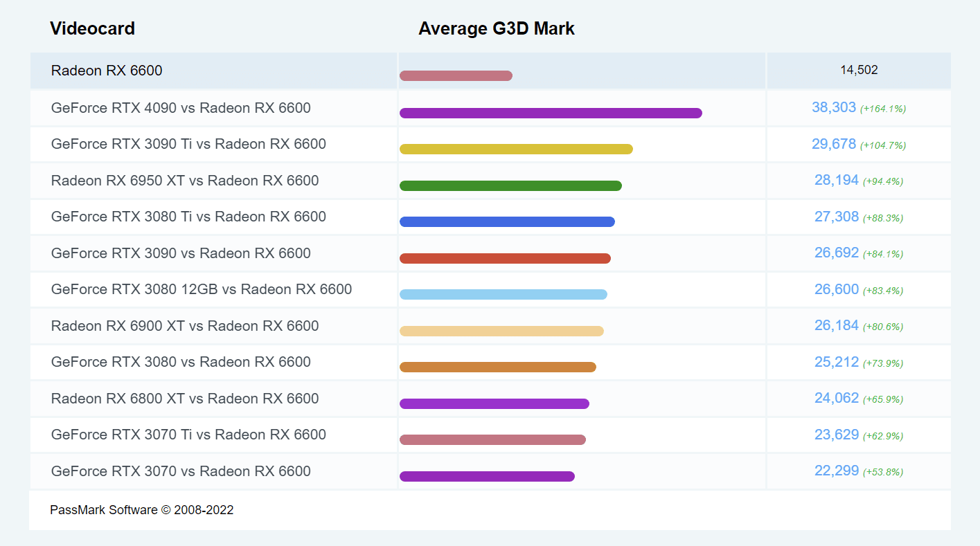Image resolution: width=980 pixels, height=546 pixels.
Task: Open GeForce RTX 3090 Ti vs Radeon RX 6600 comparison
Action: pyautogui.click(x=188, y=144)
